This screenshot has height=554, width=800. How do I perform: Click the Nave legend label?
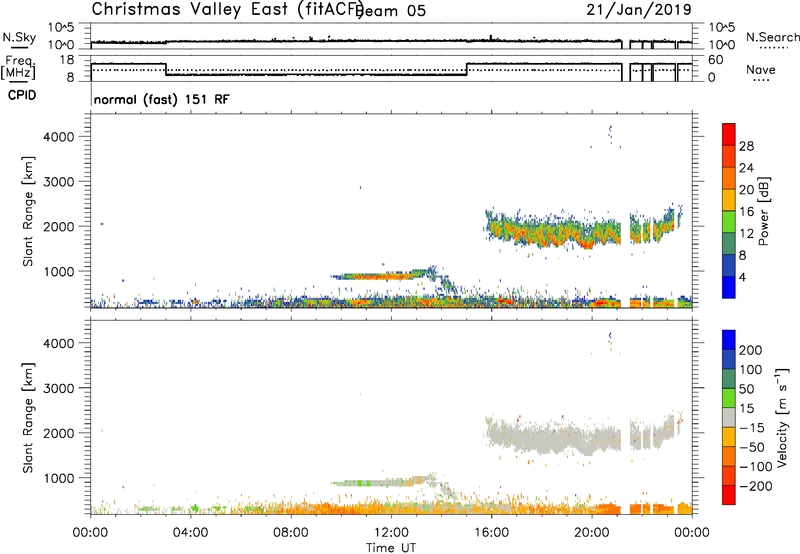click(x=760, y=69)
